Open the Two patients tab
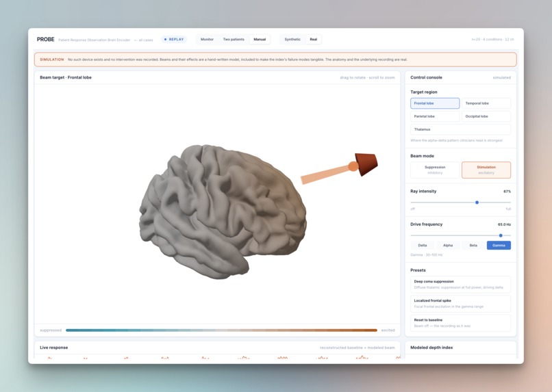Screen dimensions: 552x392 click(234, 40)
